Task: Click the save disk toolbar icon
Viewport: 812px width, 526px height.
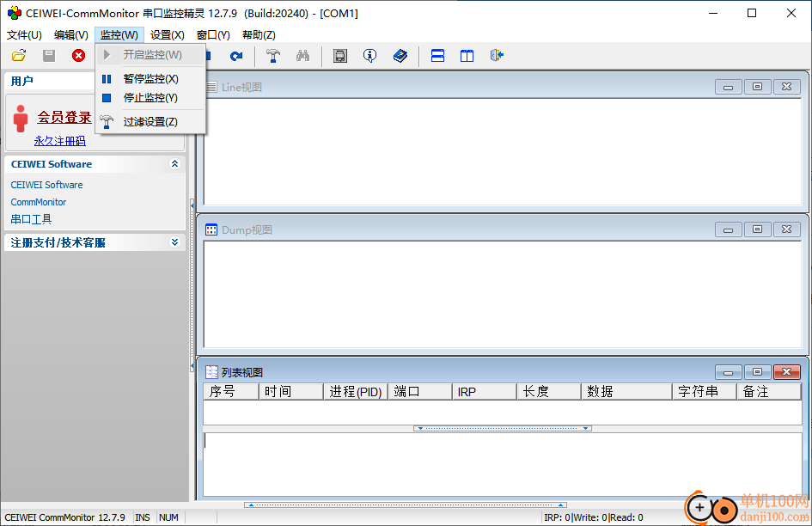Action: point(49,56)
